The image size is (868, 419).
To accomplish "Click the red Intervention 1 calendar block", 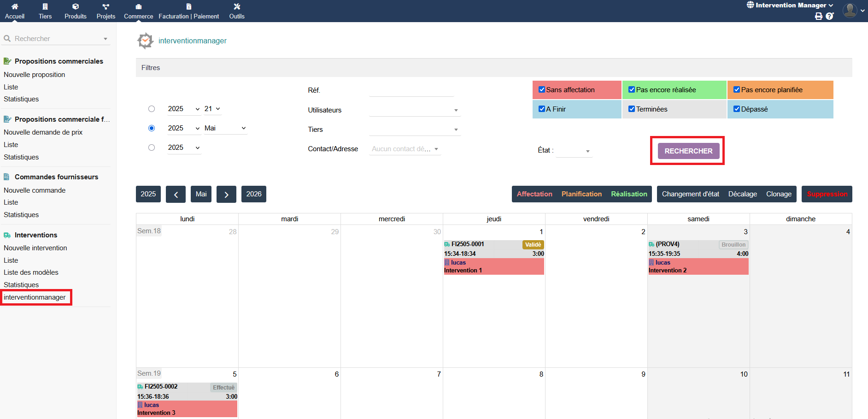I will [x=493, y=266].
